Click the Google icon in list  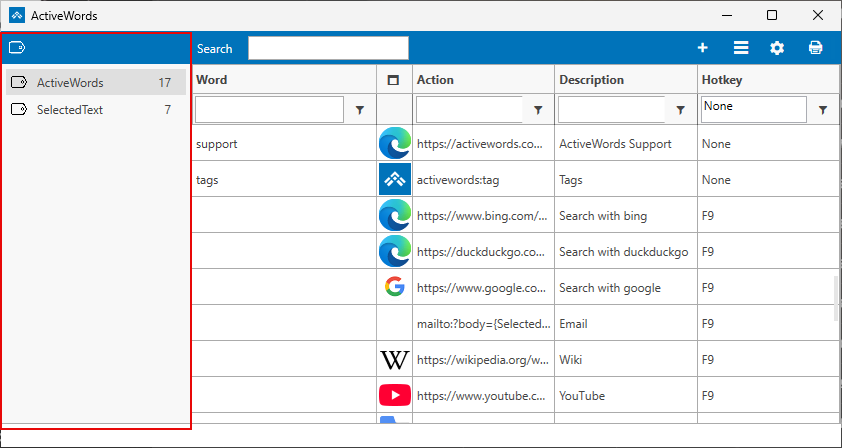tap(395, 288)
